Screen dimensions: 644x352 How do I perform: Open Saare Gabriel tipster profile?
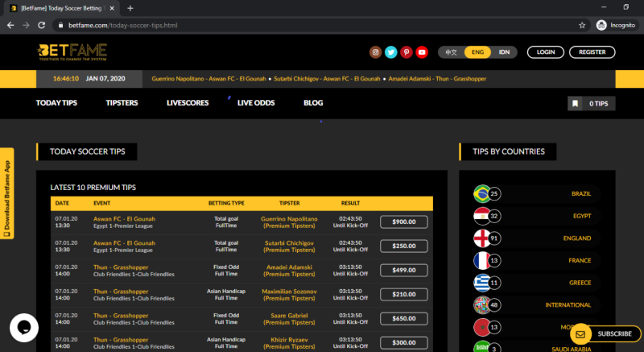pyautogui.click(x=289, y=316)
